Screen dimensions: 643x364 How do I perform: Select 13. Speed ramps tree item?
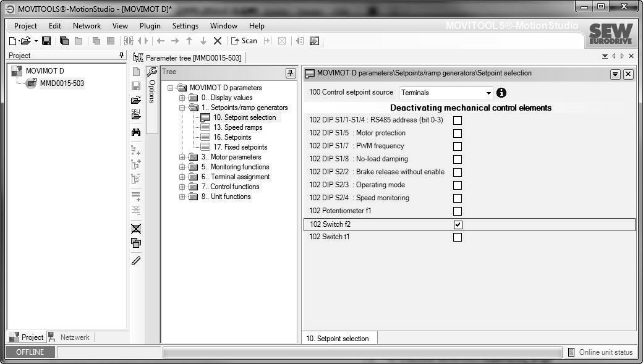pyautogui.click(x=238, y=127)
